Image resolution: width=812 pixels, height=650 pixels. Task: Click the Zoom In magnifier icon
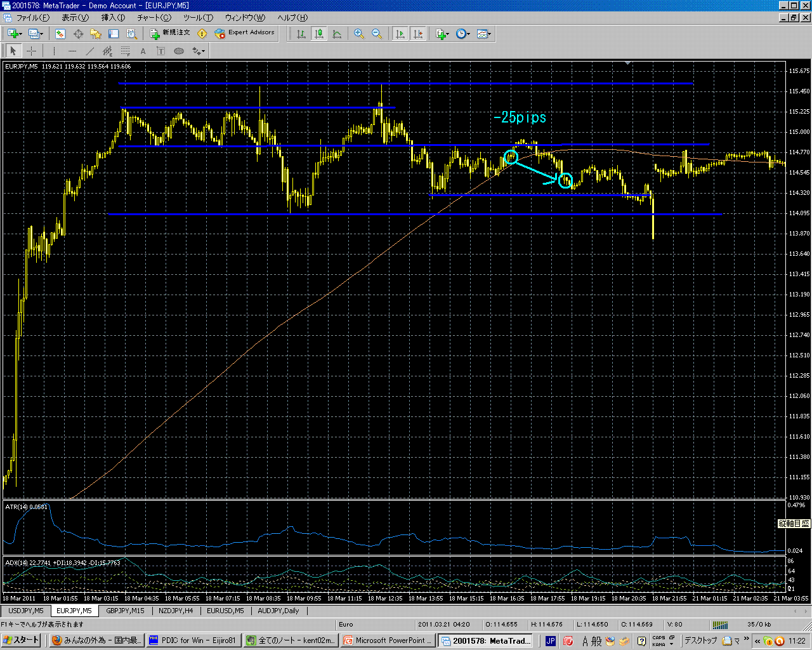click(x=359, y=34)
